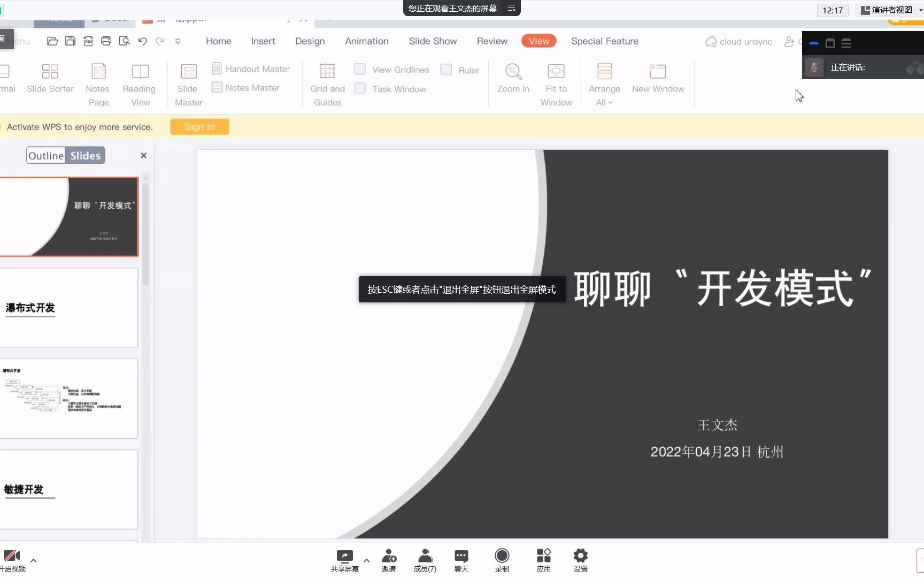Select the first slide thumbnail

point(69,217)
